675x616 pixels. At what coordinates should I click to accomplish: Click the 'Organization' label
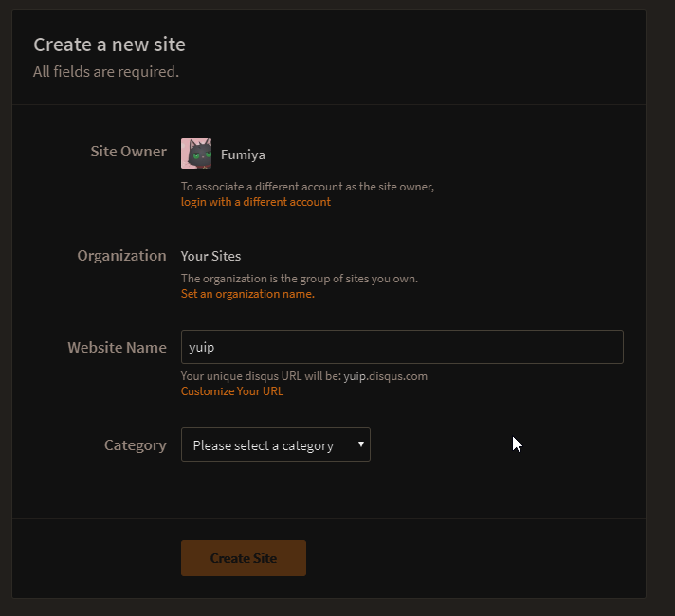pos(121,256)
